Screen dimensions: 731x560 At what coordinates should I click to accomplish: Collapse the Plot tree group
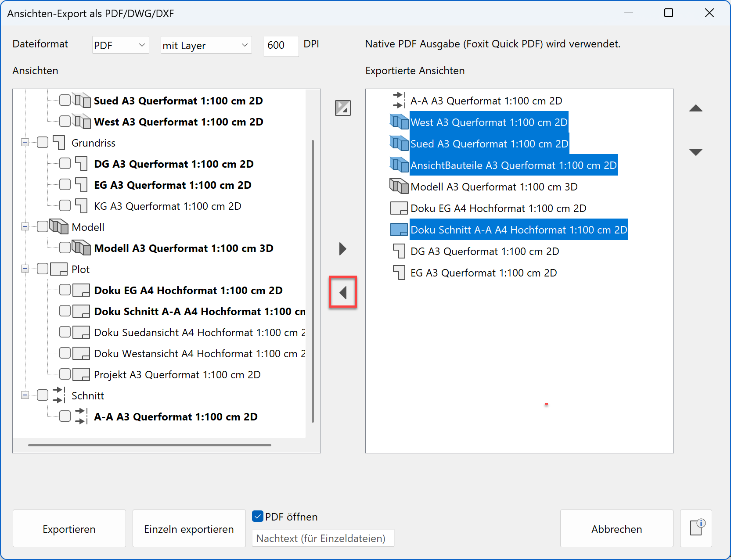point(25,269)
